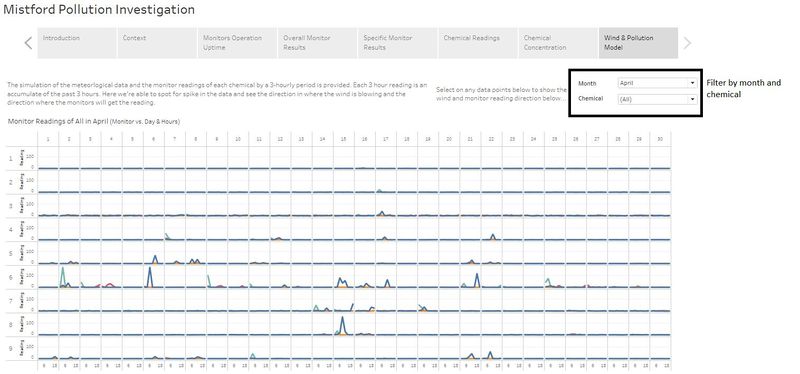Open the Chemical dropdown showing (All)
This screenshot has width=800, height=374.
[x=657, y=99]
